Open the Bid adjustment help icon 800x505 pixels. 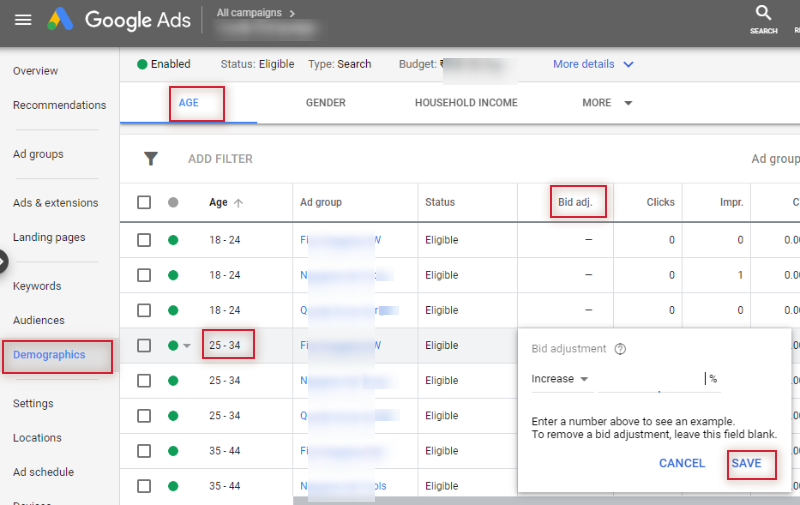(620, 349)
